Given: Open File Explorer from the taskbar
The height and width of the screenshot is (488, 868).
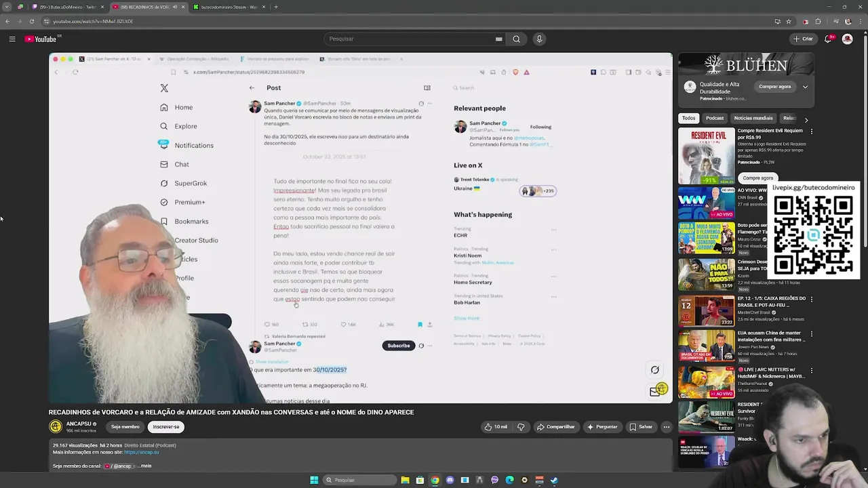Looking at the screenshot, I should [405, 480].
